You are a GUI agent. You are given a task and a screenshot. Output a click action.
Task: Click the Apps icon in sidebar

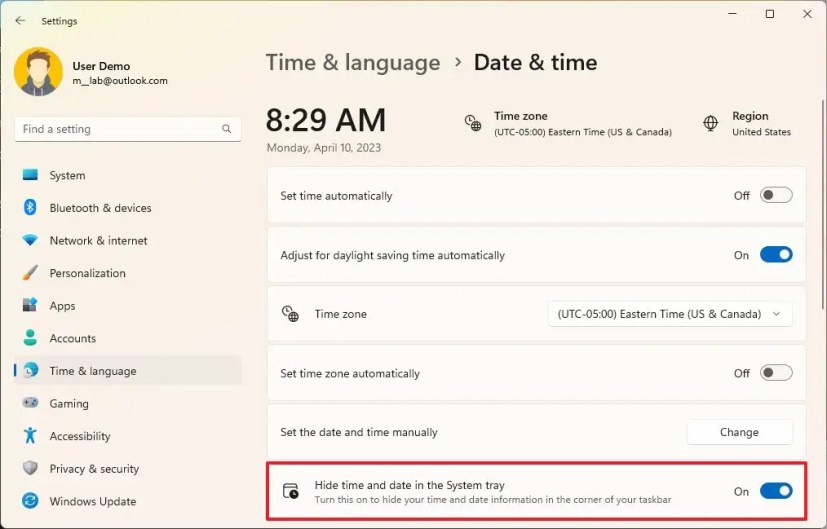click(x=30, y=305)
